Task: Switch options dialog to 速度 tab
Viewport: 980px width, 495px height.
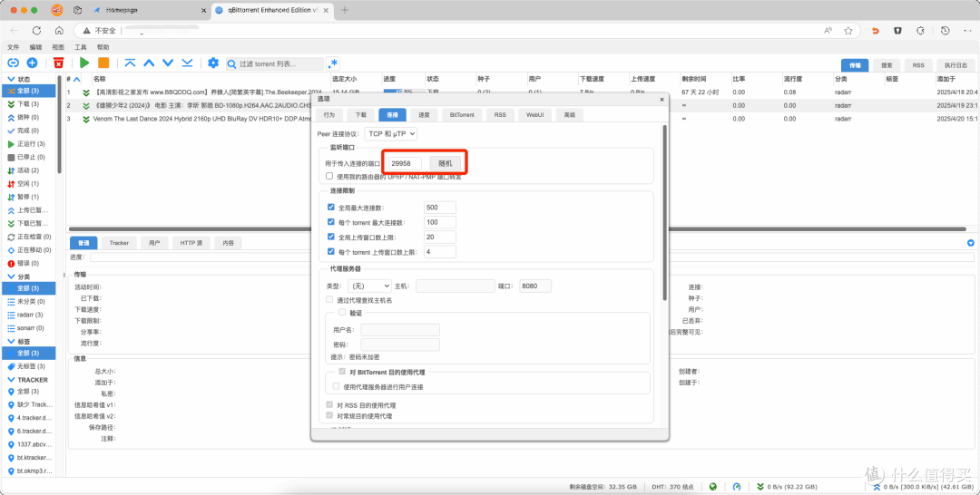Action: pyautogui.click(x=424, y=115)
